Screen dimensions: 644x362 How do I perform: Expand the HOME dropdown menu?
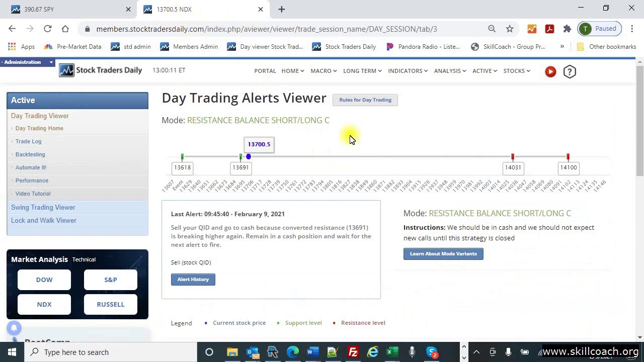[x=293, y=71]
